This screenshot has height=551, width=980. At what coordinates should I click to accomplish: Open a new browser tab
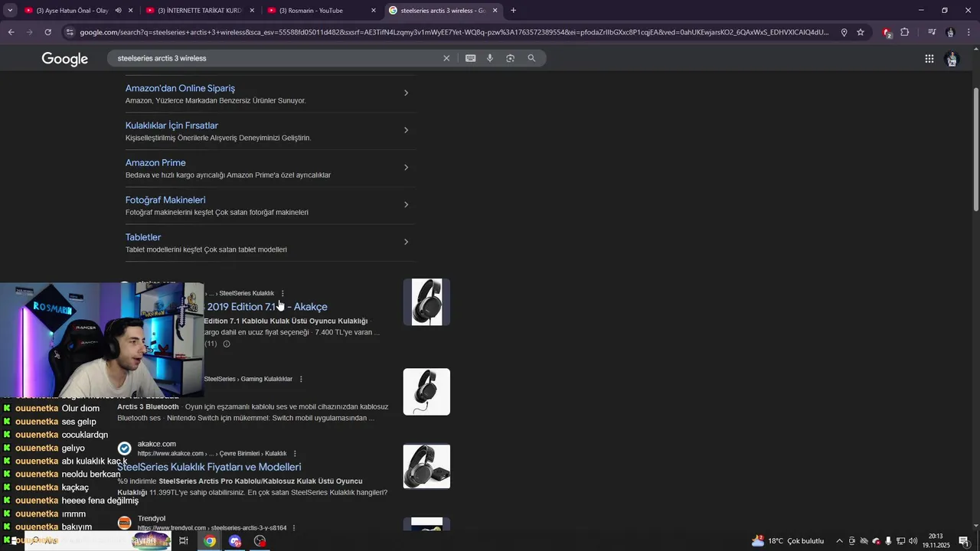(x=513, y=10)
